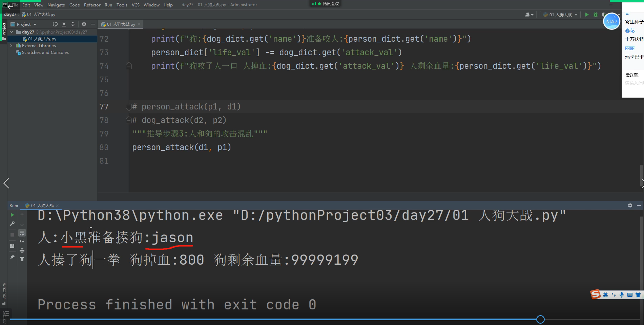Open the run configuration dropdown 01 人狗大战

(560, 15)
